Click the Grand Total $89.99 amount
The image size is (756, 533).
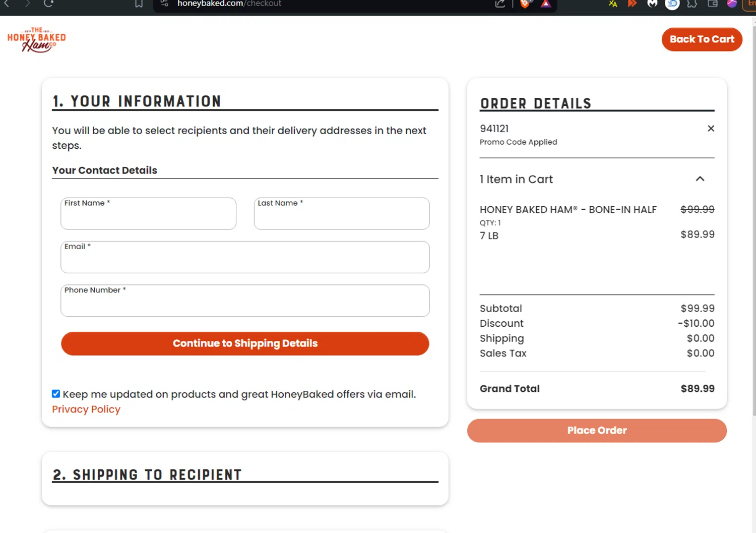(697, 389)
